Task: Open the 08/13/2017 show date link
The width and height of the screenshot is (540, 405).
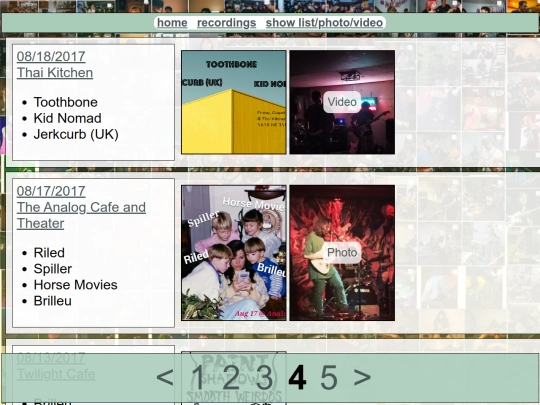Action: (x=51, y=357)
